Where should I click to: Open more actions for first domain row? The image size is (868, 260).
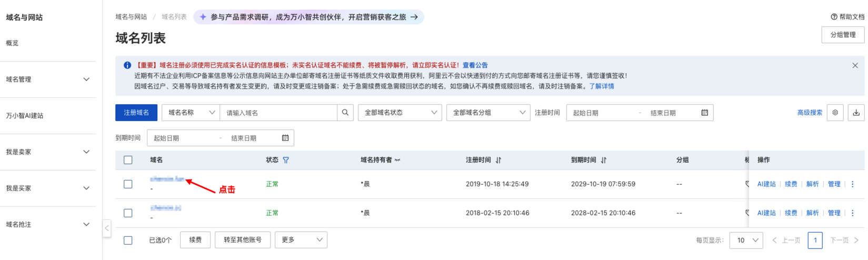[853, 184]
